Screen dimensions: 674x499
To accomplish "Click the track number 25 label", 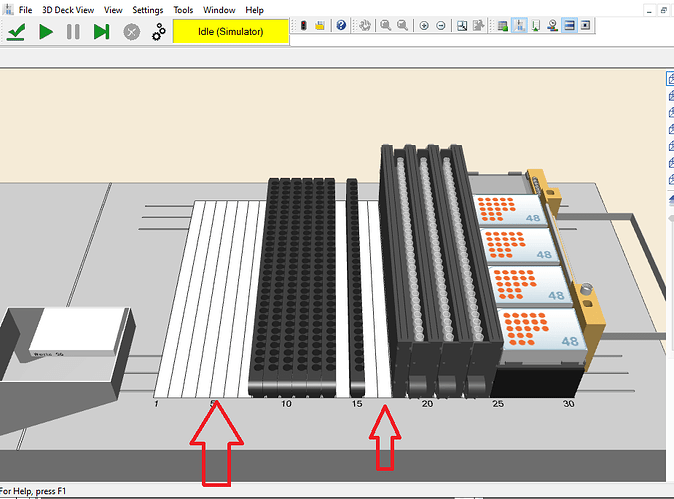I will (x=498, y=404).
